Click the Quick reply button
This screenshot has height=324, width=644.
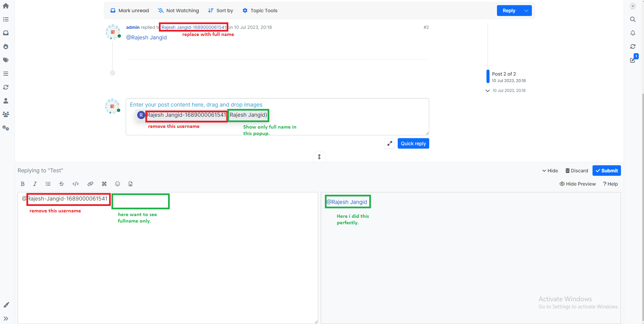413,144
